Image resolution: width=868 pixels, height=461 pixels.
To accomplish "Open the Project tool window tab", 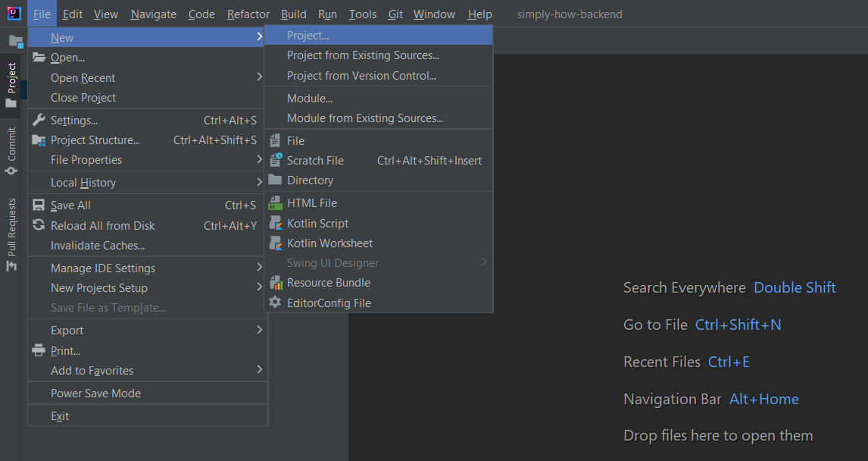I will click(11, 86).
